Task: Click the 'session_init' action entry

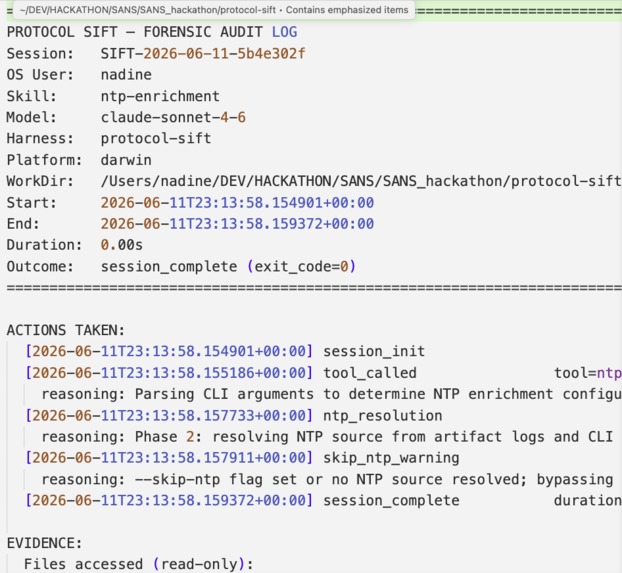Action: [x=374, y=351]
